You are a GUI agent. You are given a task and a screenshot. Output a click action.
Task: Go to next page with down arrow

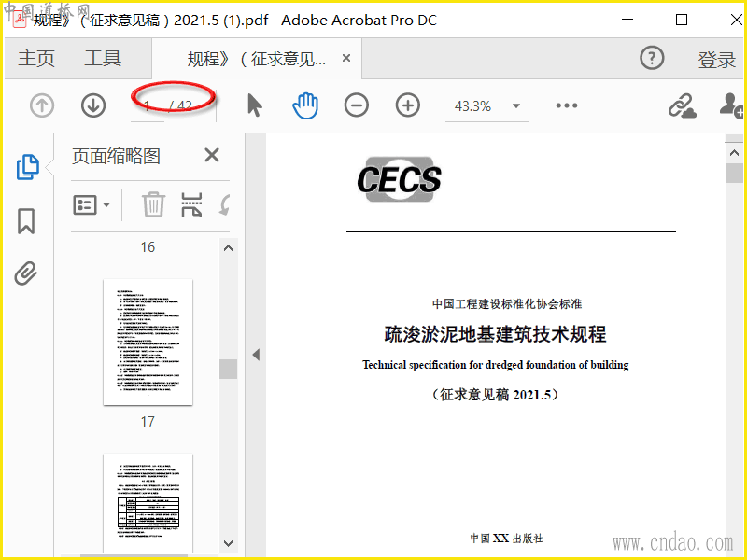[x=92, y=105]
